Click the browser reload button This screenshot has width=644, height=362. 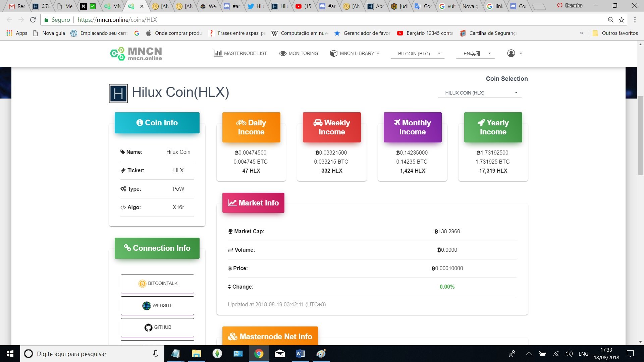coord(33,20)
